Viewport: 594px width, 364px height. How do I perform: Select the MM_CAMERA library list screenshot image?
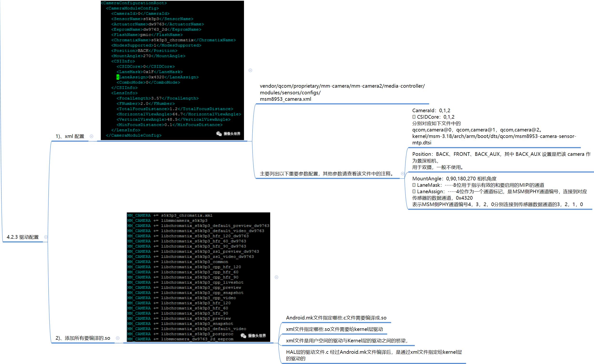[198, 277]
